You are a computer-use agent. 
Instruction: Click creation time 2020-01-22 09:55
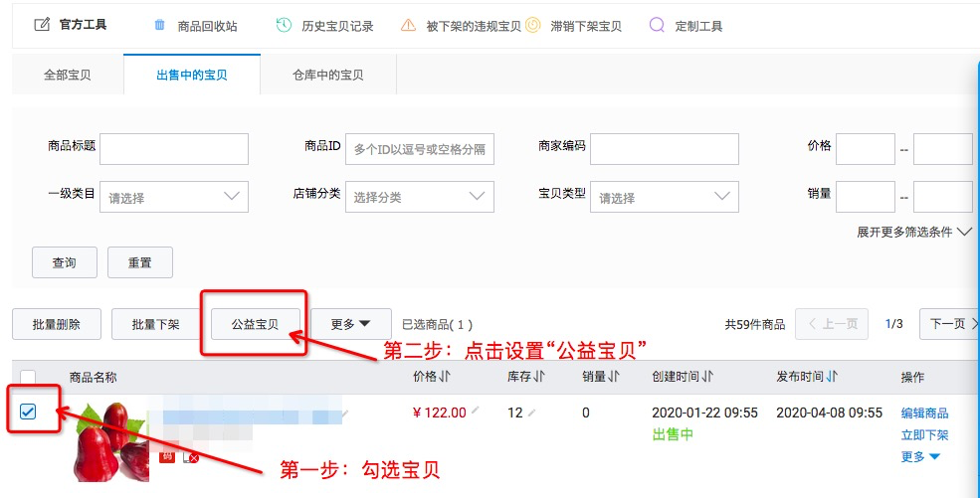click(x=704, y=413)
